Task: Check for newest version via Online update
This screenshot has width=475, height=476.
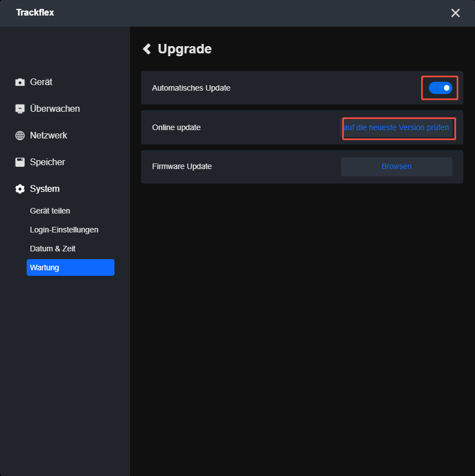Action: point(397,127)
